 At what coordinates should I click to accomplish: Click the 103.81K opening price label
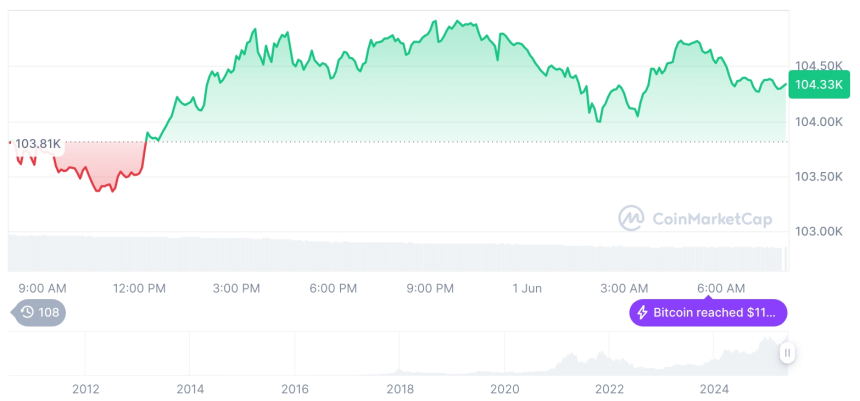point(38,144)
